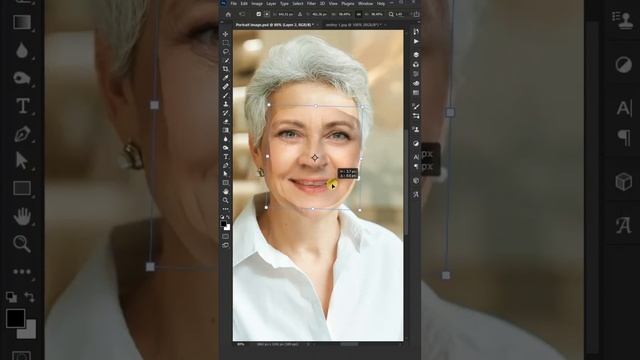Open the File menu
Viewport: 640px width, 360px height.
(234, 3)
